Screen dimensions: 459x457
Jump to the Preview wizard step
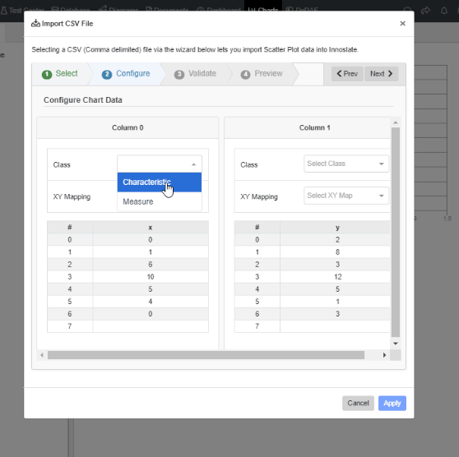coord(262,74)
